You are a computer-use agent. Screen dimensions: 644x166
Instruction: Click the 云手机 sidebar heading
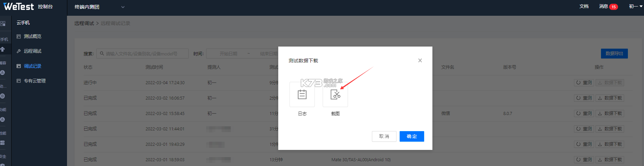(23, 23)
